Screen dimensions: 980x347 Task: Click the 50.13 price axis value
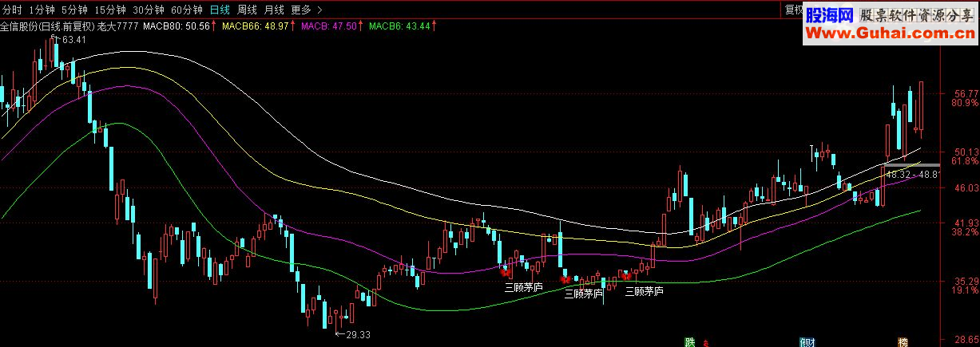coord(966,152)
